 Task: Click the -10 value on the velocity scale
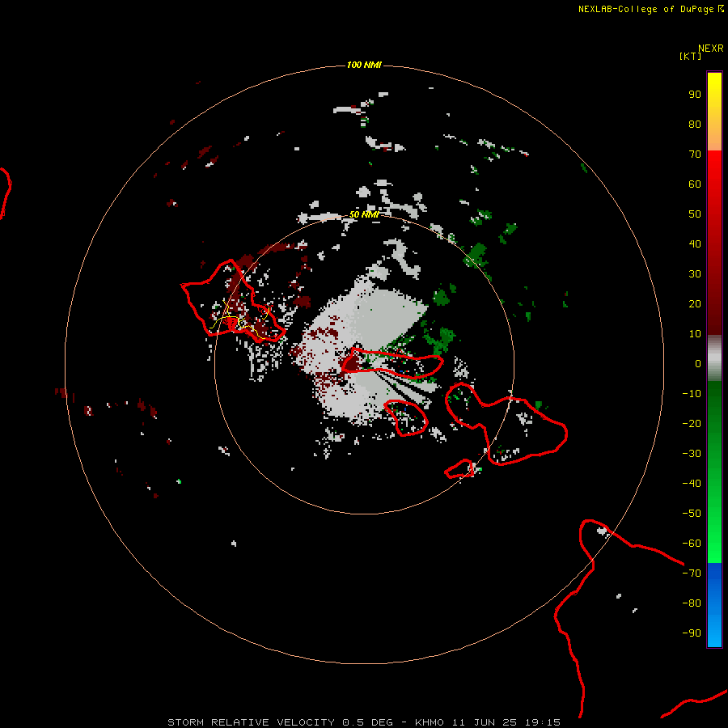click(692, 394)
